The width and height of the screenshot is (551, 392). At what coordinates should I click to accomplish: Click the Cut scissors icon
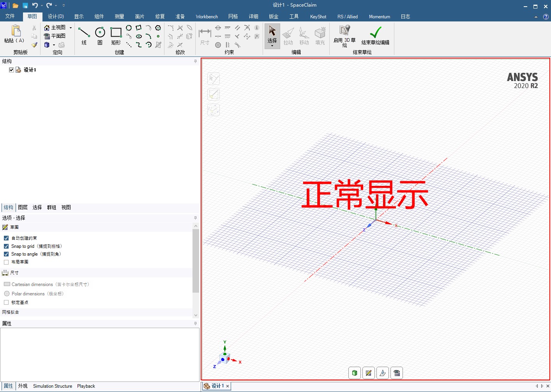pyautogui.click(x=34, y=28)
